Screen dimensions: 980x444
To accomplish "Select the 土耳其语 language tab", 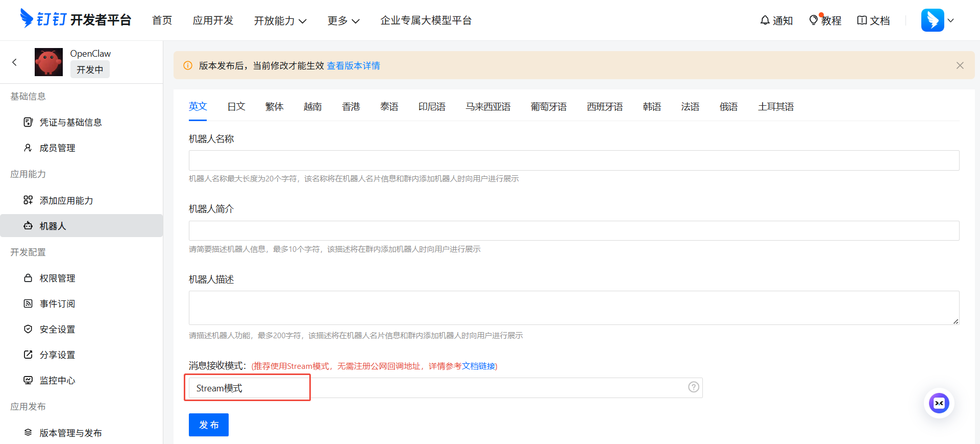I will (x=775, y=107).
